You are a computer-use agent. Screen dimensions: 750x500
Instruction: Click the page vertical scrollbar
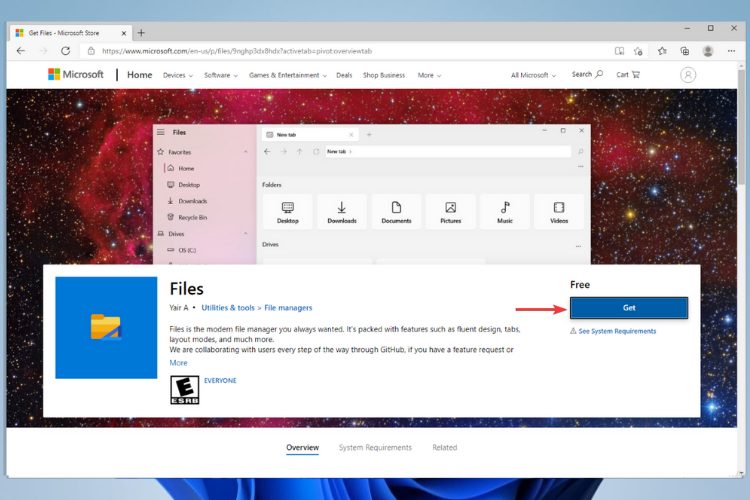coord(741,127)
